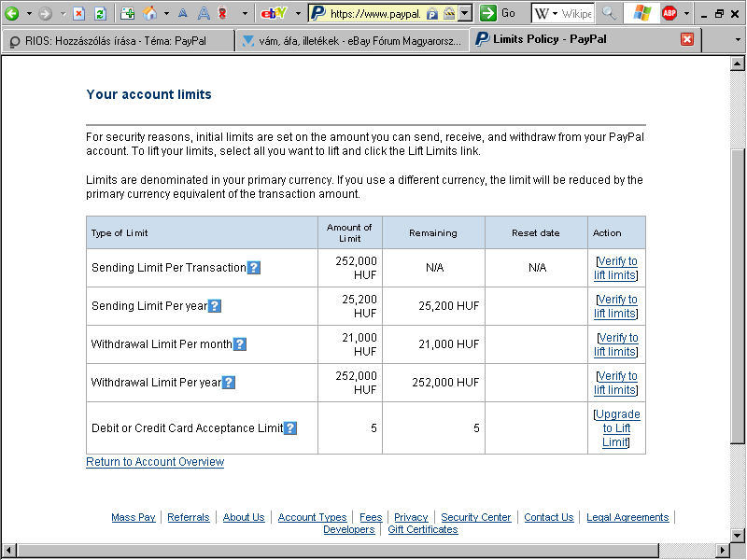This screenshot has width=747, height=560.
Task: Click the vertical scrollbar down arrow
Action: tap(738, 535)
